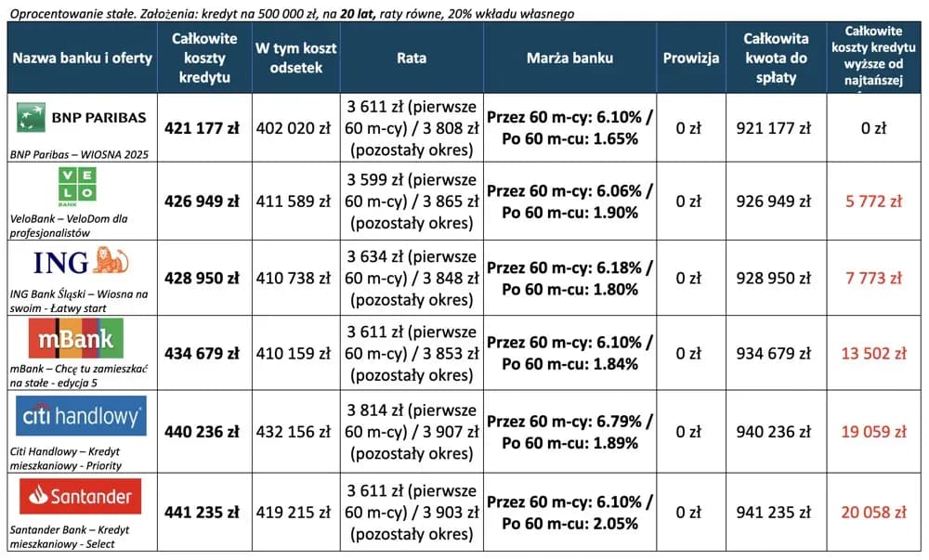
Task: Click the Marża banku column header
Action: pos(569,58)
